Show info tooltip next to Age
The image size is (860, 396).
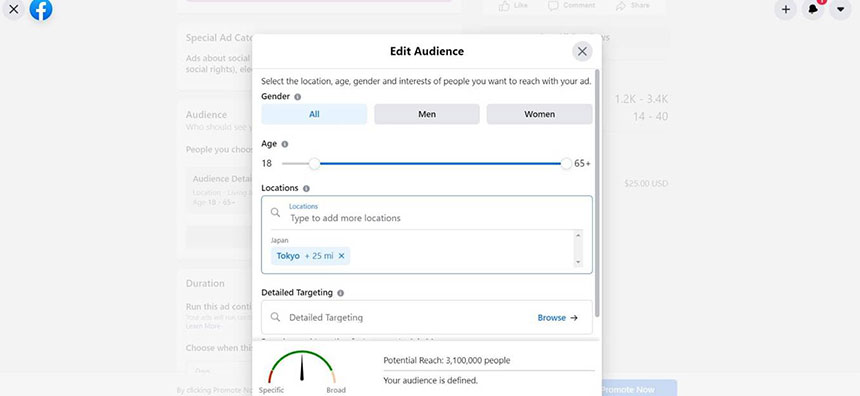(x=285, y=144)
